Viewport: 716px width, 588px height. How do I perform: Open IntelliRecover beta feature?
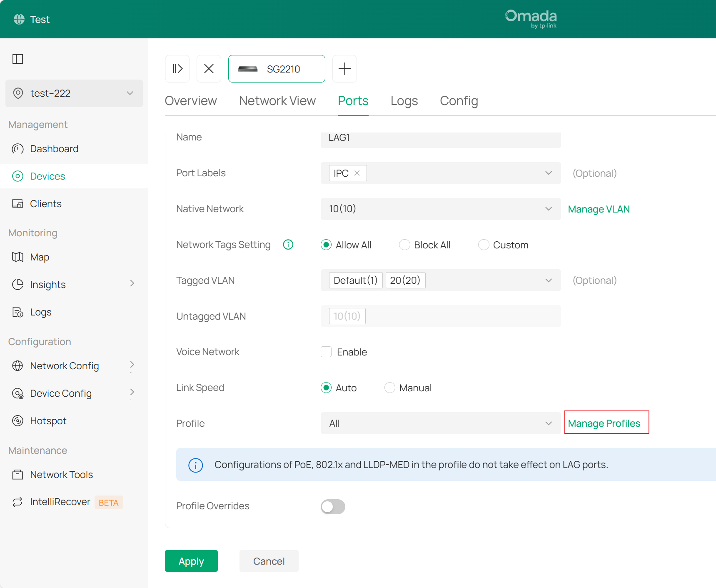(60, 502)
